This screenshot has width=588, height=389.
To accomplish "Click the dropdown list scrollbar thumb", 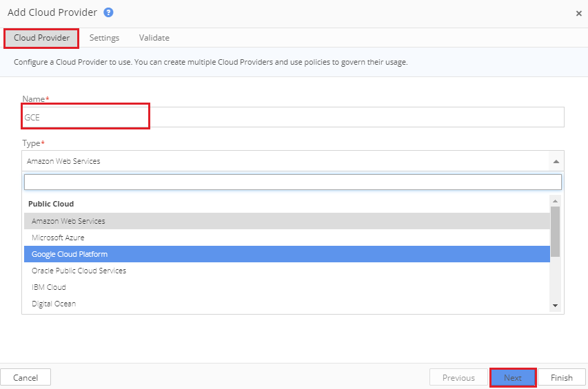I will point(556,232).
